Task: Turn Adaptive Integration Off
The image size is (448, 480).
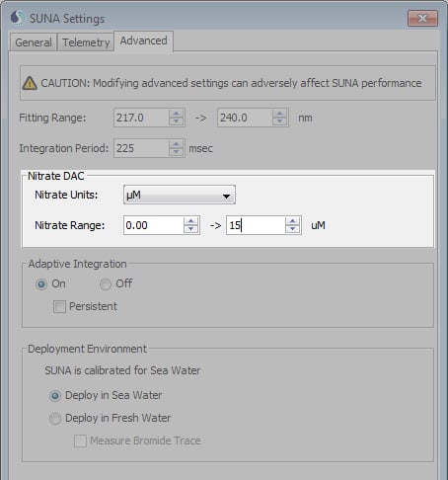Action: click(106, 283)
